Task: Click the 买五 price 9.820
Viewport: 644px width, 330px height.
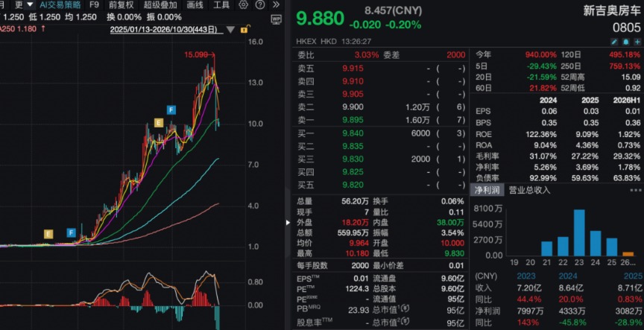Action: pos(353,185)
